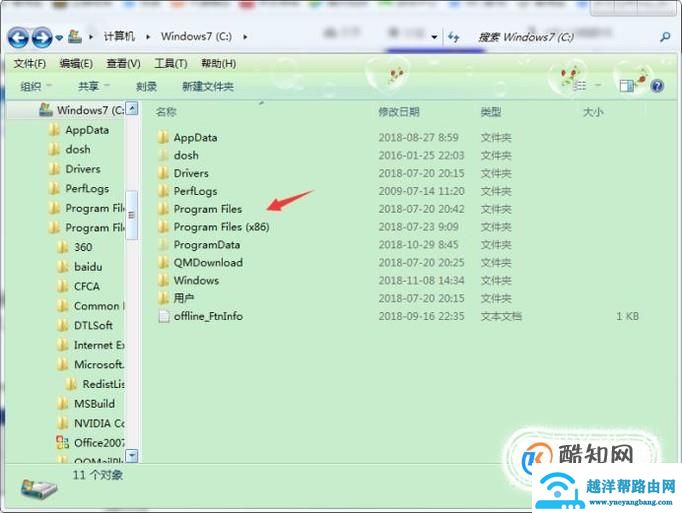
Task: Open address bar history dropdown
Action: click(434, 37)
